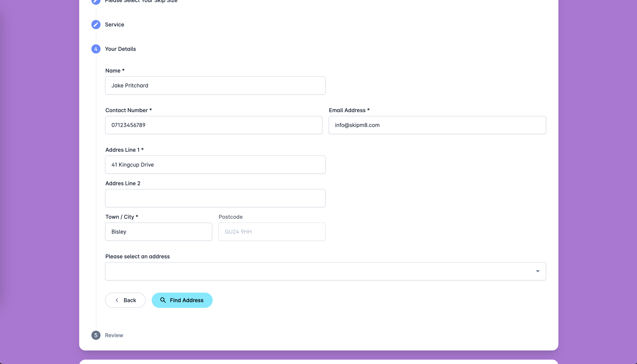Viewport: 637px width, 364px height.
Task: Focus the Name field with Jake Pritchard
Action: point(215,85)
